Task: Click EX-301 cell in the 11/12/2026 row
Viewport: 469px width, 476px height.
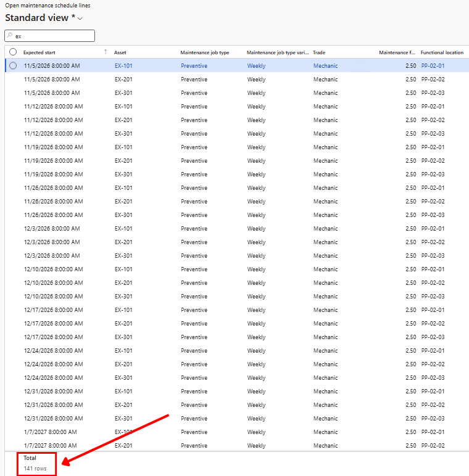Action: click(x=123, y=134)
